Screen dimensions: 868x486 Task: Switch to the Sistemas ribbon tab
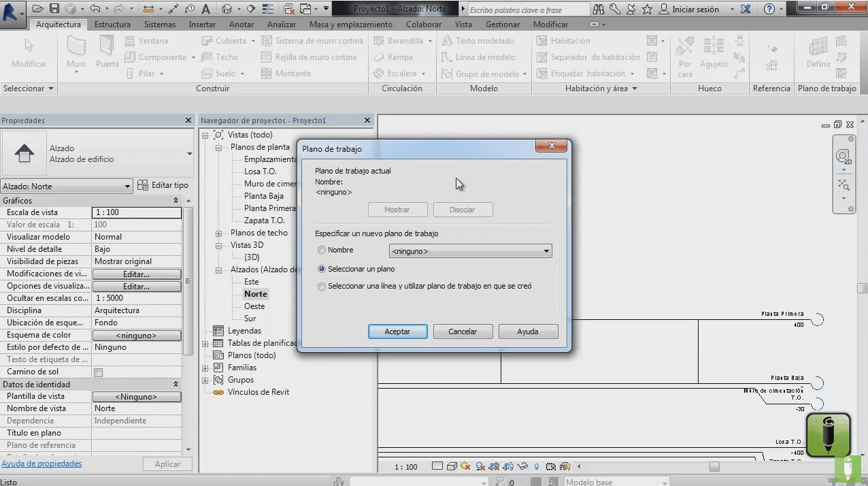coord(159,25)
